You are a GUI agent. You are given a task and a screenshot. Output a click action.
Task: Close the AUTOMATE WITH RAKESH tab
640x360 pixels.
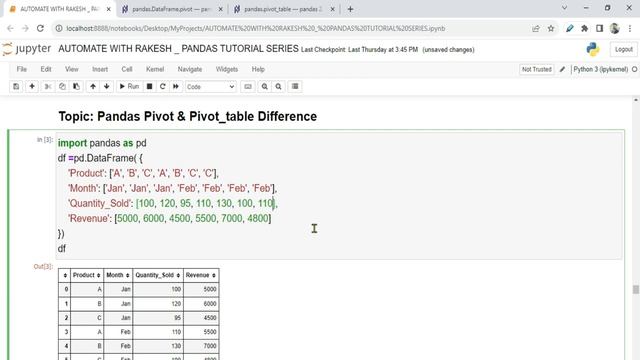(109, 9)
